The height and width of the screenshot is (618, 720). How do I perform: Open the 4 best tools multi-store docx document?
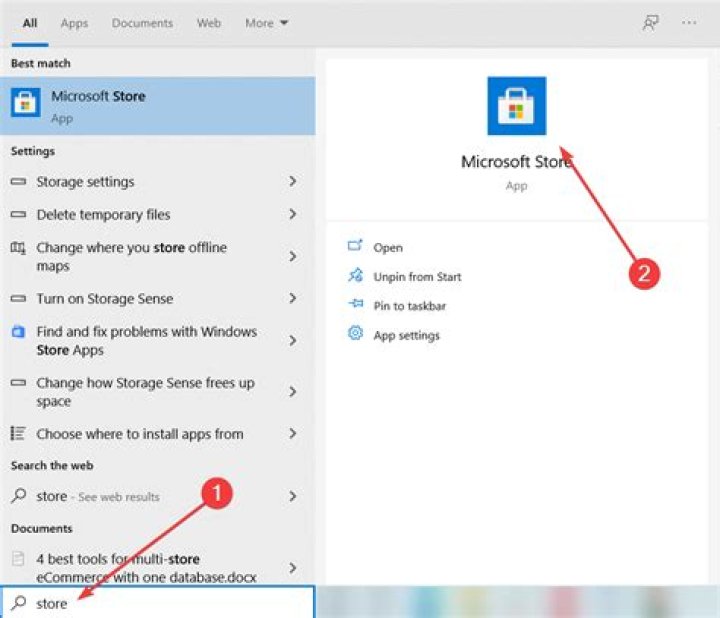[x=158, y=567]
